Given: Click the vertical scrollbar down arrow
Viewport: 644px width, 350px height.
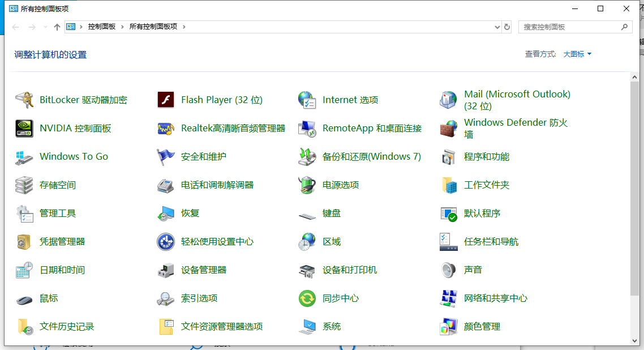Looking at the screenshot, I should click(x=634, y=340).
